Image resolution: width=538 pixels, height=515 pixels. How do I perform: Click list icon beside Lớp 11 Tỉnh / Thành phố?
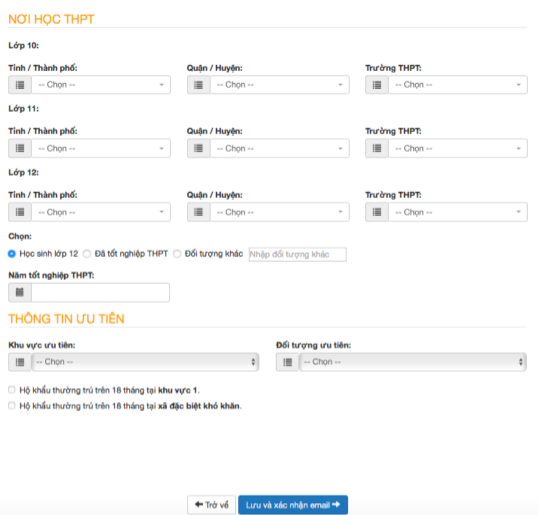pyautogui.click(x=20, y=148)
